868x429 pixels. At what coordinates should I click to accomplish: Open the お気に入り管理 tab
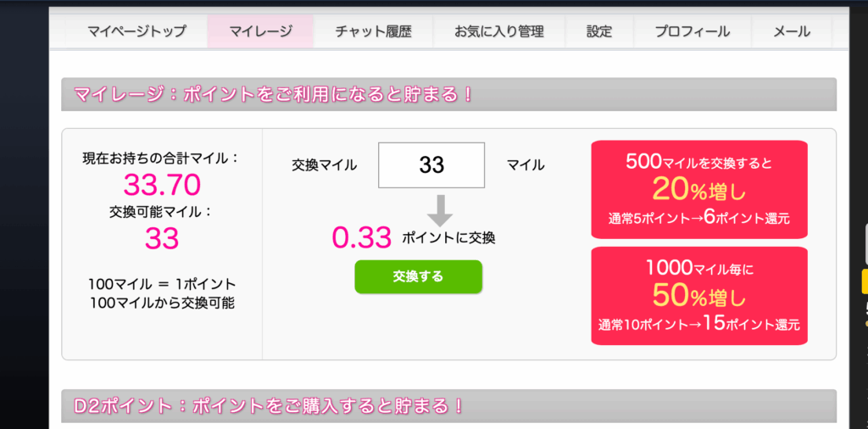click(498, 32)
